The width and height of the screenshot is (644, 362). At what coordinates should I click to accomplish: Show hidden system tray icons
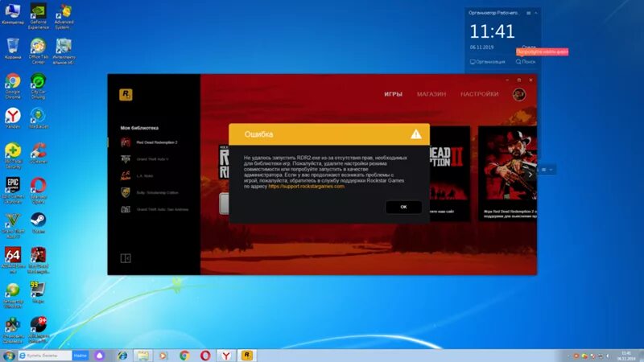click(568, 356)
